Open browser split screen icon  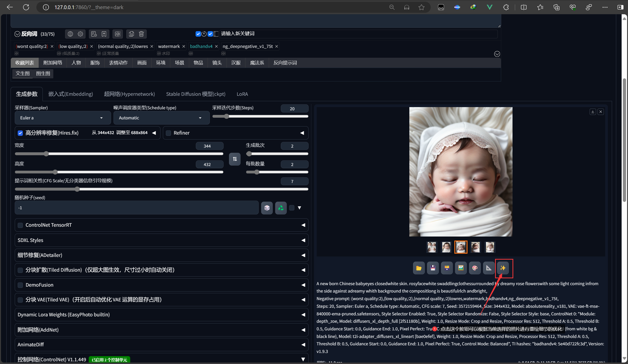524,7
